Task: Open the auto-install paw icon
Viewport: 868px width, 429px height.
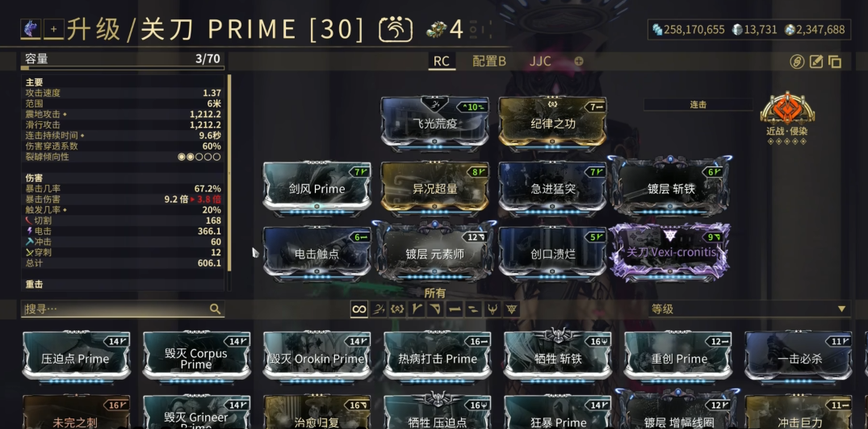Action: coord(396,29)
